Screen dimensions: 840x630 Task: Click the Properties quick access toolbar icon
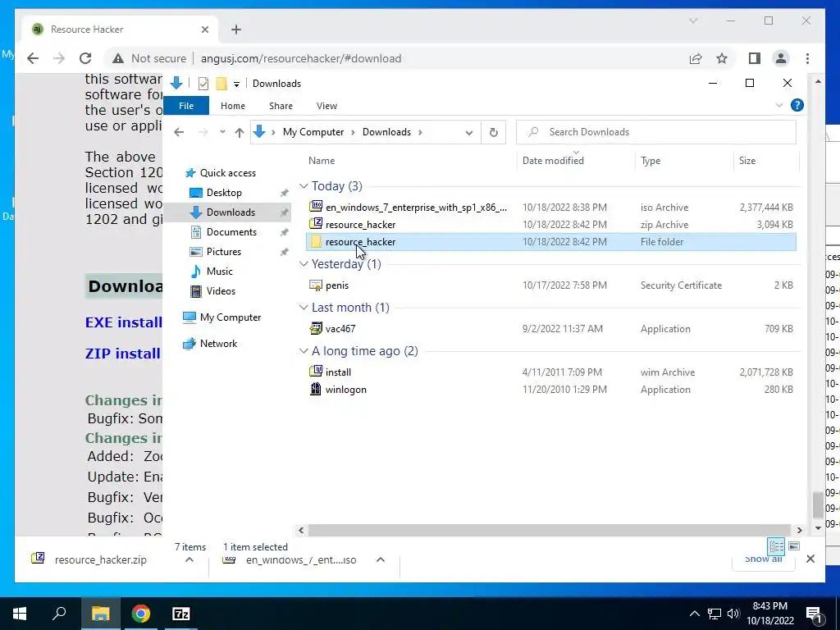(203, 84)
